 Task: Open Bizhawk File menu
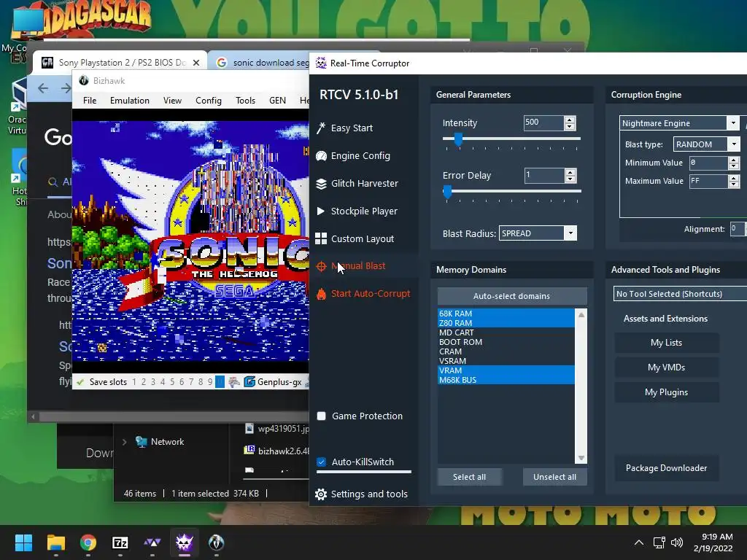coord(90,101)
